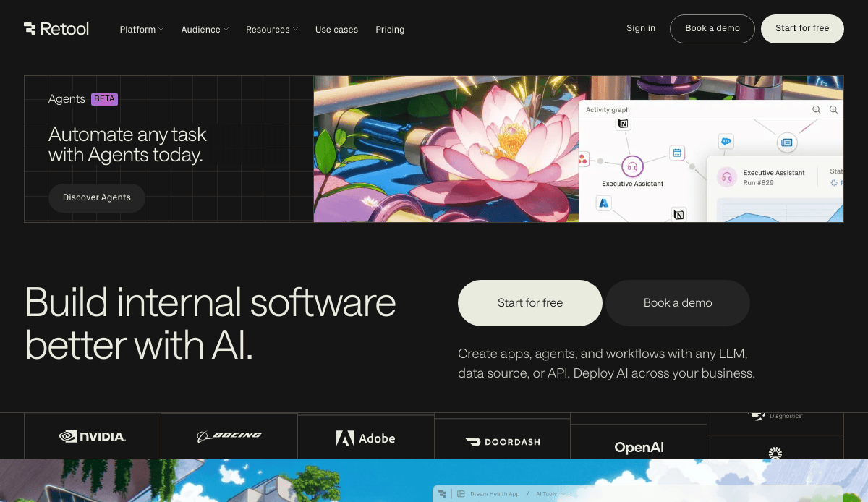Click the Asana icon node on the left
This screenshot has height=502, width=868.
pos(582,159)
